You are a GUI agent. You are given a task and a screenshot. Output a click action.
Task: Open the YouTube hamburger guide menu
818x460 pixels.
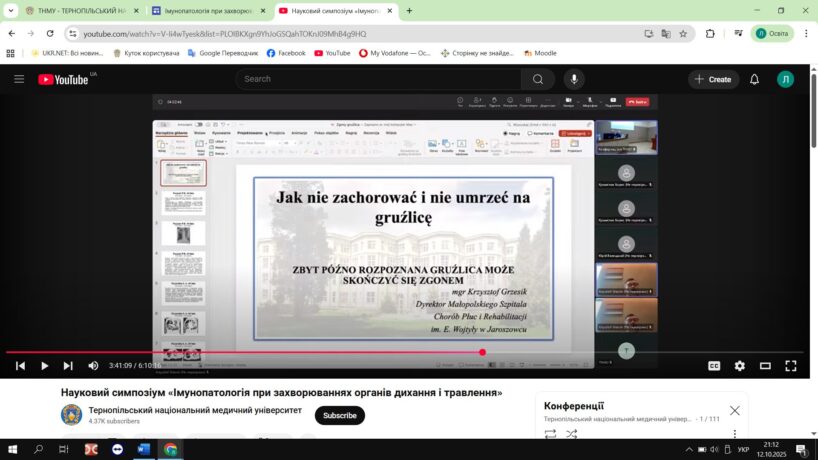coord(19,79)
